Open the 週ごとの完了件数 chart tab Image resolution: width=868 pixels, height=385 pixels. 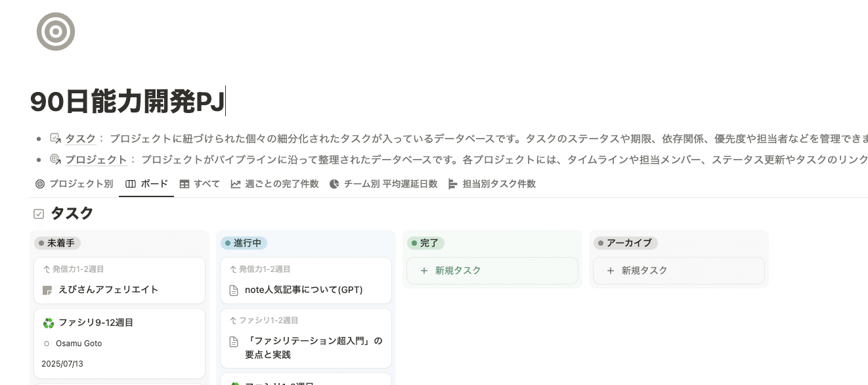(x=274, y=184)
